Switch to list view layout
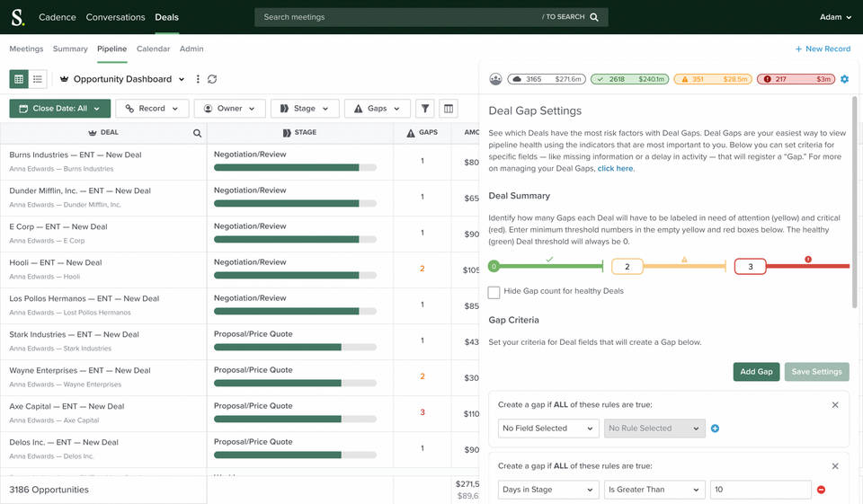Viewport: 863px width, 504px height. (38, 79)
